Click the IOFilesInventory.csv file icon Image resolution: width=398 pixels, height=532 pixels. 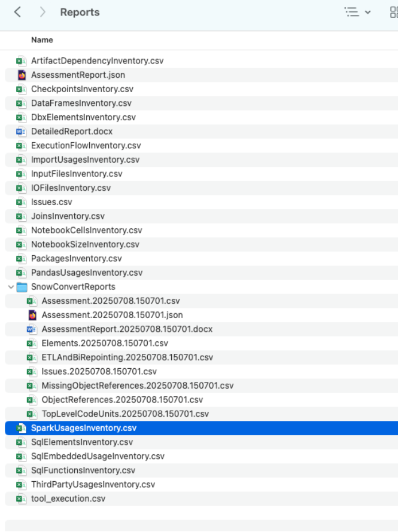21,188
